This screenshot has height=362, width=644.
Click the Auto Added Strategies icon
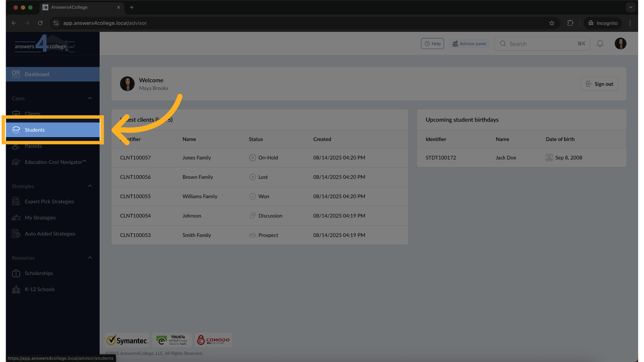(x=16, y=234)
